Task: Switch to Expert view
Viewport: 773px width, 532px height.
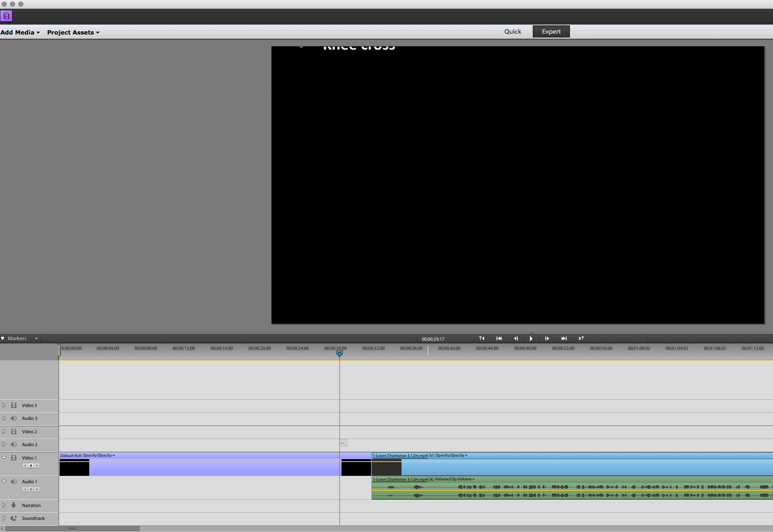Action: click(x=551, y=31)
